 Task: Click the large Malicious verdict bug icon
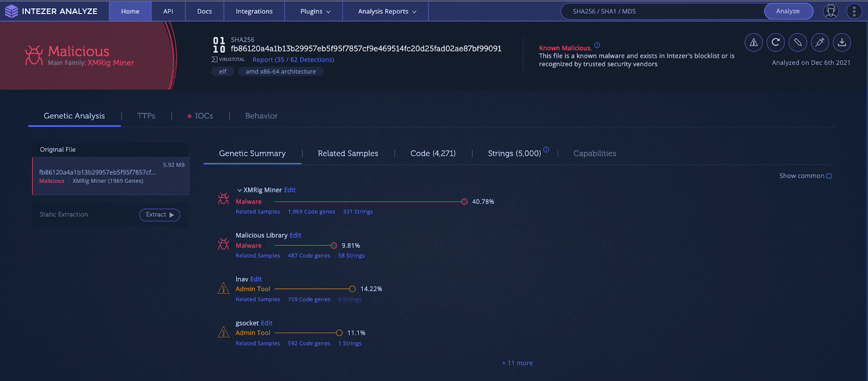point(34,55)
